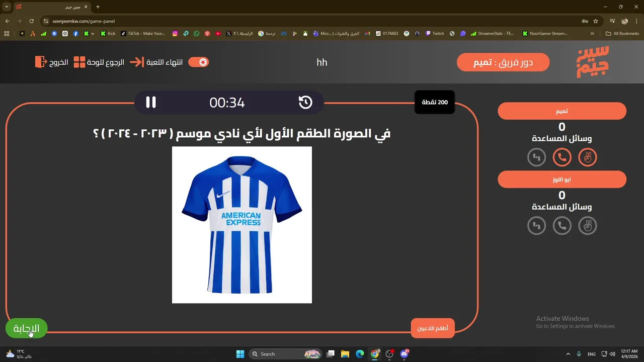The width and height of the screenshot is (644, 362).
Task: Open the tab search dropdown
Action: [7, 7]
